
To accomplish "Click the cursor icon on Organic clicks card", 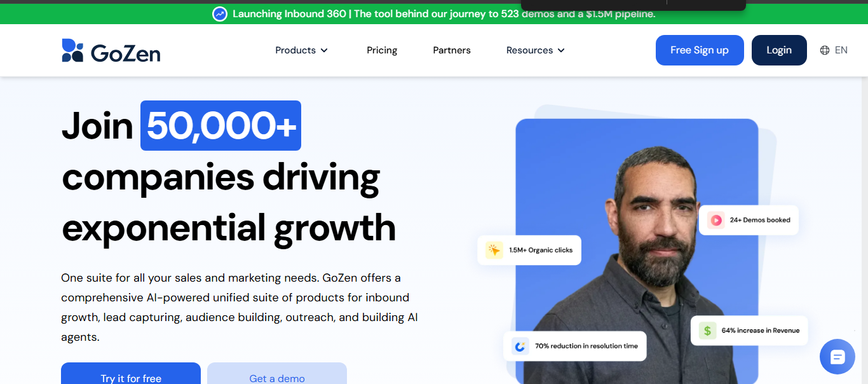I will click(494, 250).
